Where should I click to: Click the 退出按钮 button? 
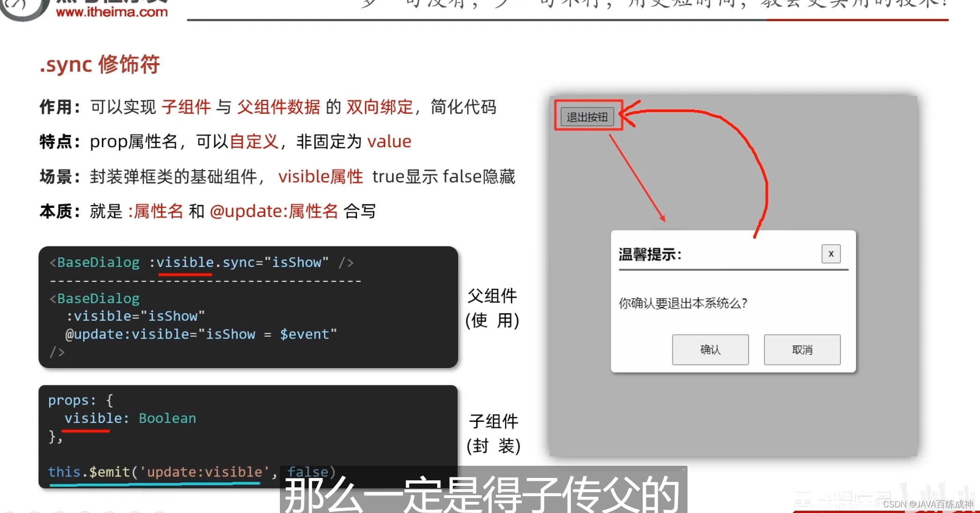pyautogui.click(x=587, y=116)
